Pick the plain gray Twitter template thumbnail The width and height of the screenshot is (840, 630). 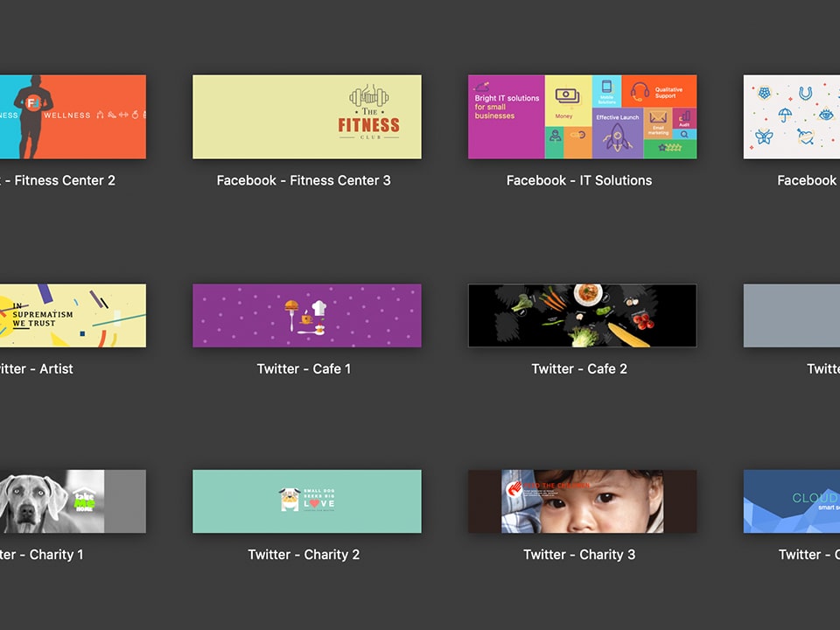792,316
